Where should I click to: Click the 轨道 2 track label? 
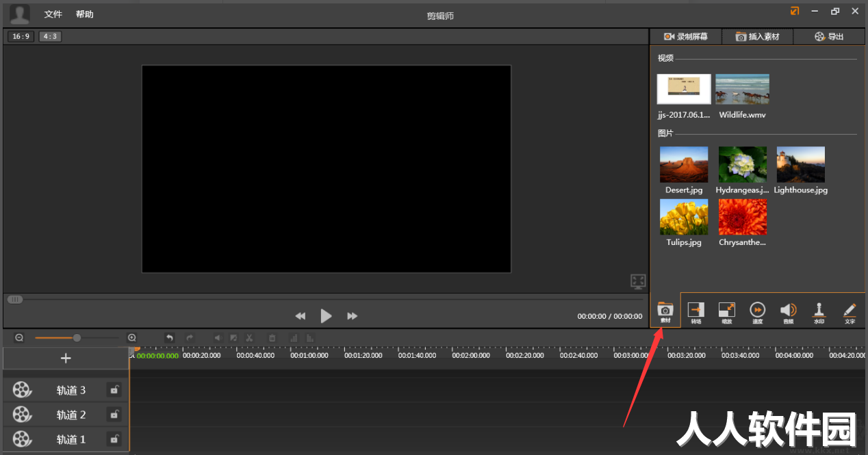[71, 415]
